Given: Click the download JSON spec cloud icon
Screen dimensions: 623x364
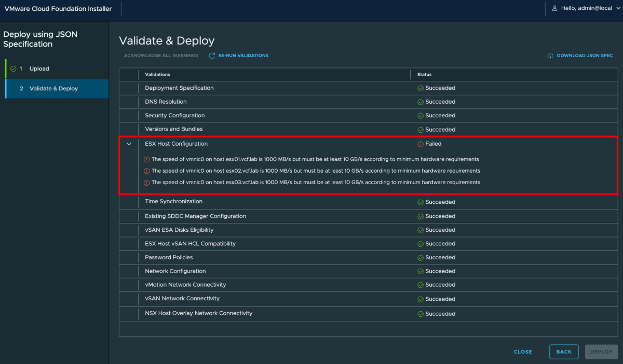Looking at the screenshot, I should coord(550,55).
